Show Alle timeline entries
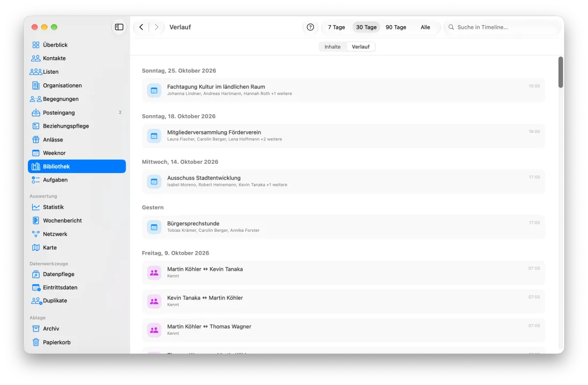The width and height of the screenshot is (588, 385). click(425, 27)
